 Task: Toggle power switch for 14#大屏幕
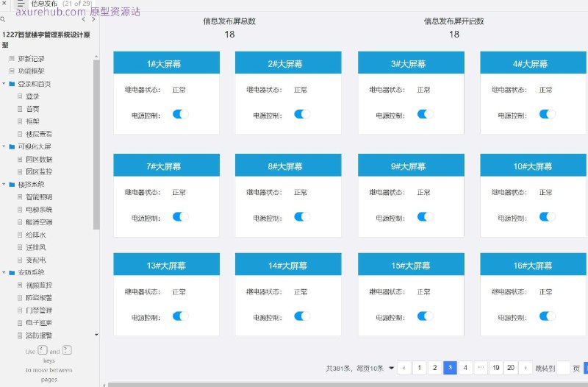pos(302,316)
